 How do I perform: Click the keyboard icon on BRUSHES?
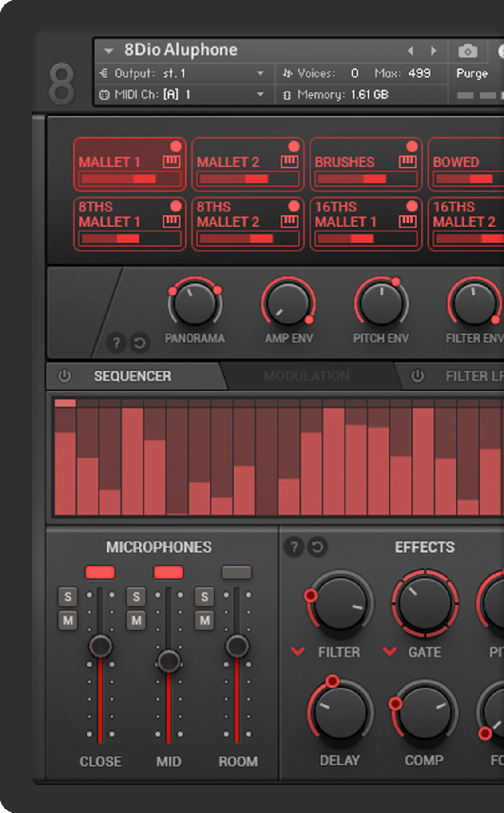point(408,162)
